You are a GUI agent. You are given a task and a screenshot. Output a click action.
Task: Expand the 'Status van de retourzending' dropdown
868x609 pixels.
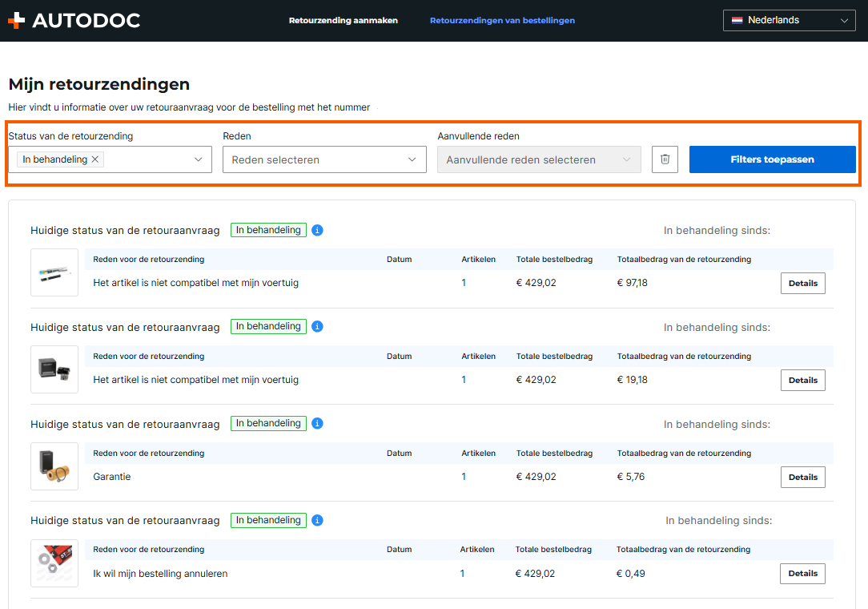pos(198,159)
